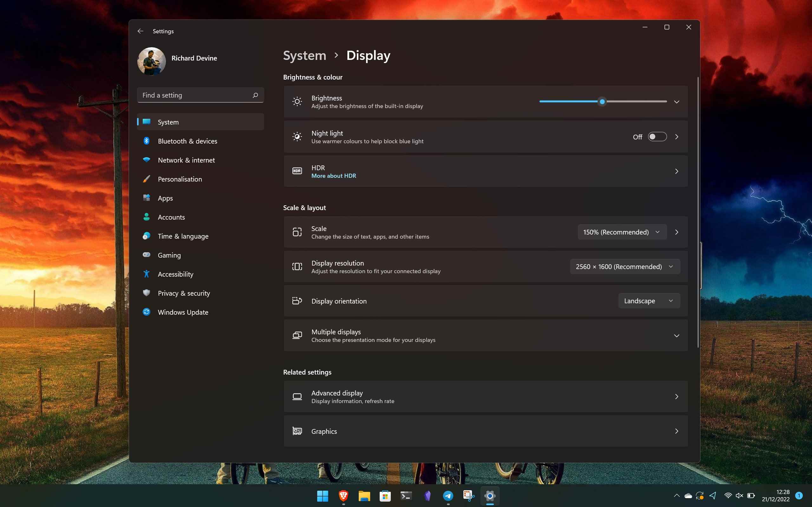Drag Brightness slider left

[x=602, y=101]
